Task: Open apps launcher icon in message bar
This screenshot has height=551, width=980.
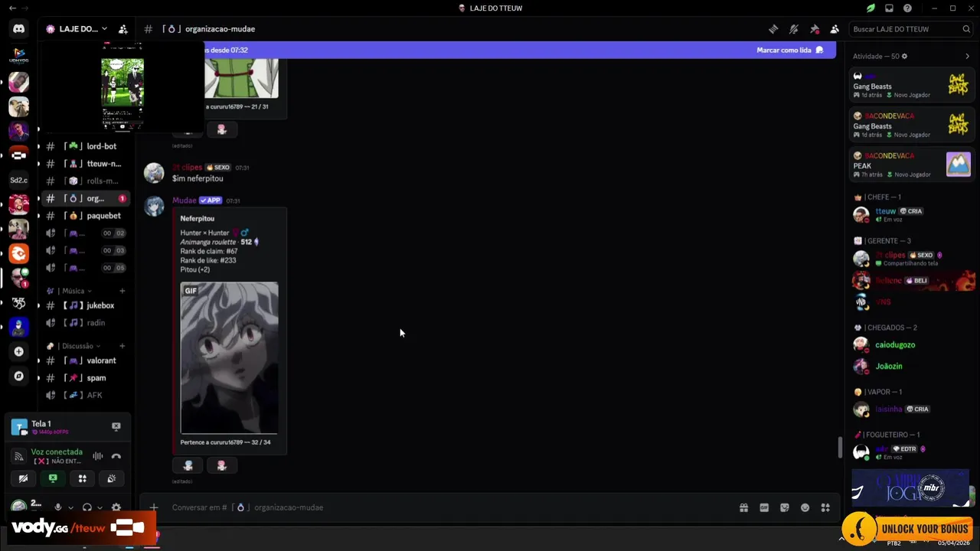Action: pyautogui.click(x=825, y=507)
